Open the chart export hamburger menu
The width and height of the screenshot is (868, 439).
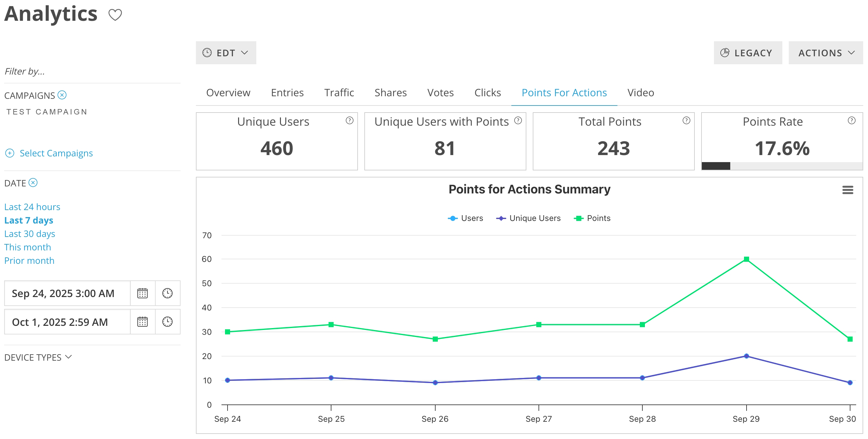(x=849, y=190)
